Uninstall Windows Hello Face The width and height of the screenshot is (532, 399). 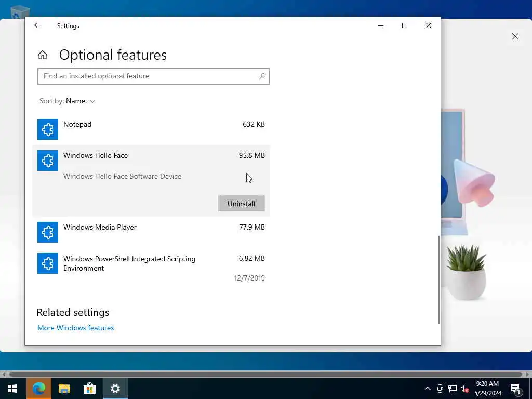(241, 204)
